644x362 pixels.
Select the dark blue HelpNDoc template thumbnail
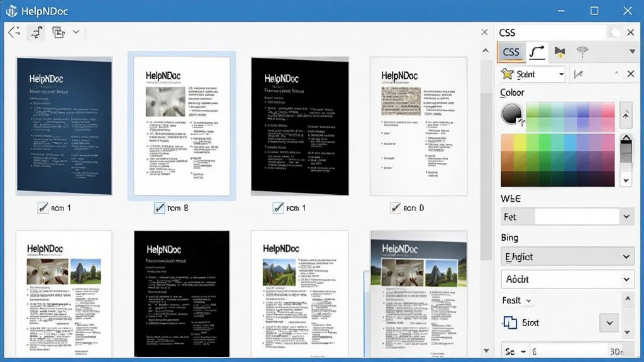(x=64, y=126)
